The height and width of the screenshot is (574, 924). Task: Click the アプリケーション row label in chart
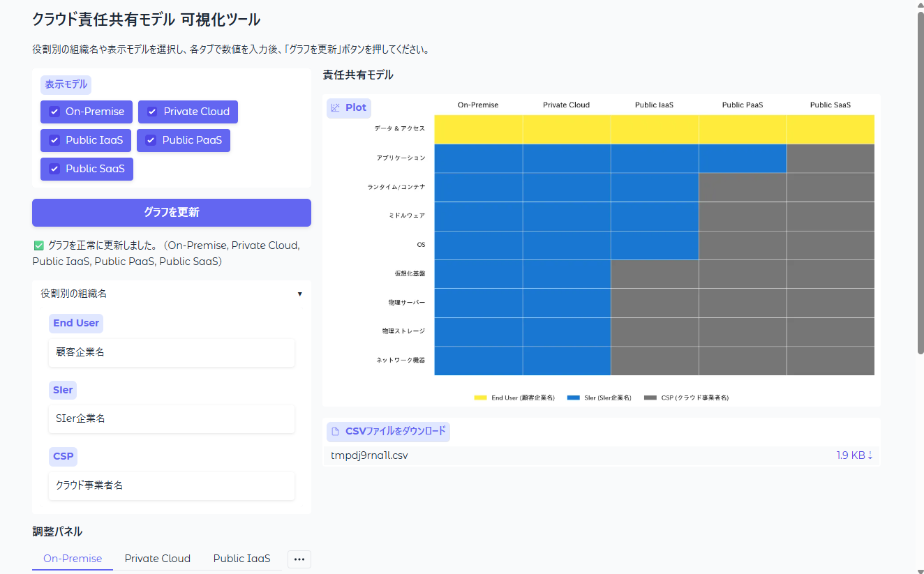(401, 158)
